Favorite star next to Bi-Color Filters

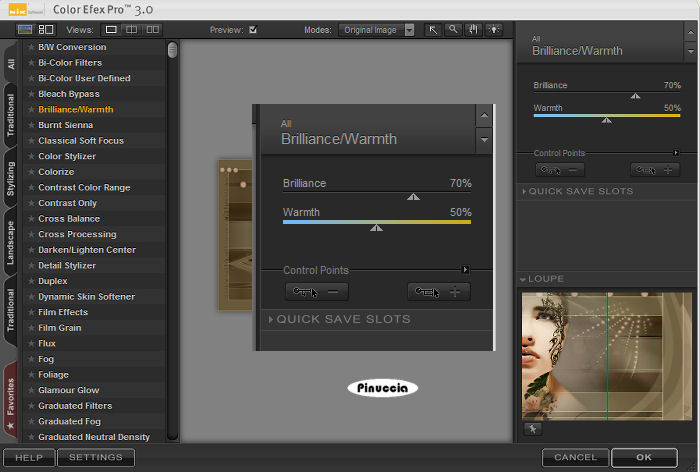point(31,63)
